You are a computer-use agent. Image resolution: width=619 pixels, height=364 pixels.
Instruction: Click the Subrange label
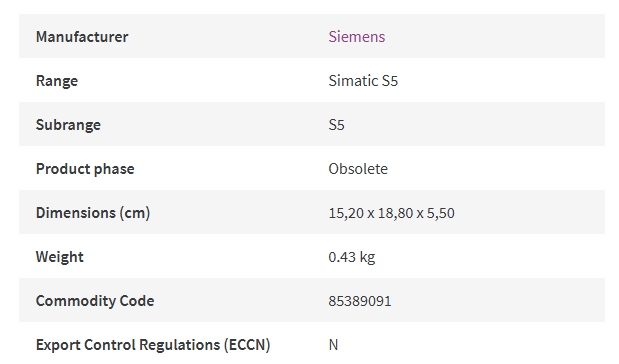coord(68,125)
